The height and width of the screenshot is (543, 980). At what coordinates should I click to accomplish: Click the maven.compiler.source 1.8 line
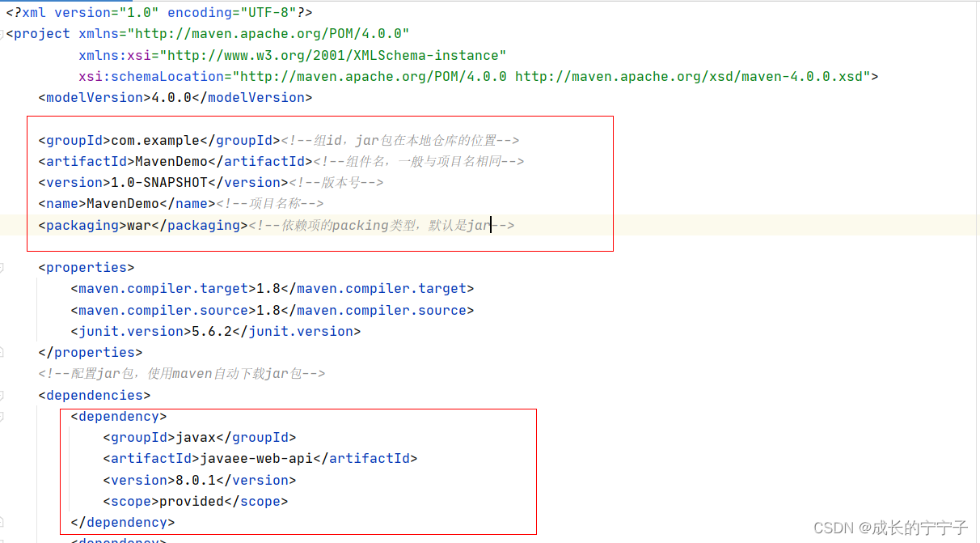click(x=272, y=310)
